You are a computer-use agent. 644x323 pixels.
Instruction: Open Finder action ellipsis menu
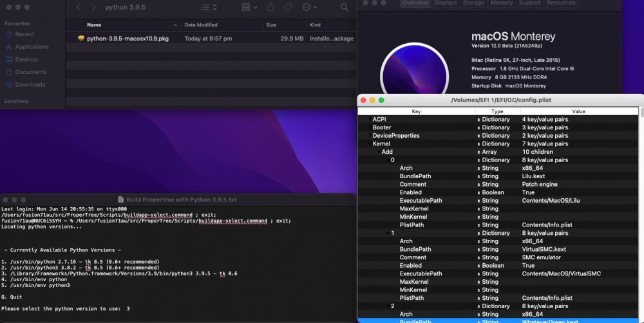(310, 7)
